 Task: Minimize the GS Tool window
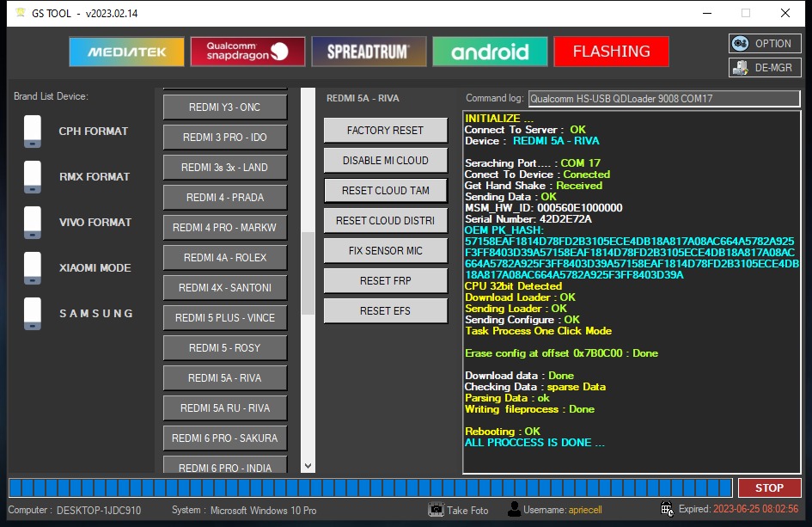pos(707,13)
